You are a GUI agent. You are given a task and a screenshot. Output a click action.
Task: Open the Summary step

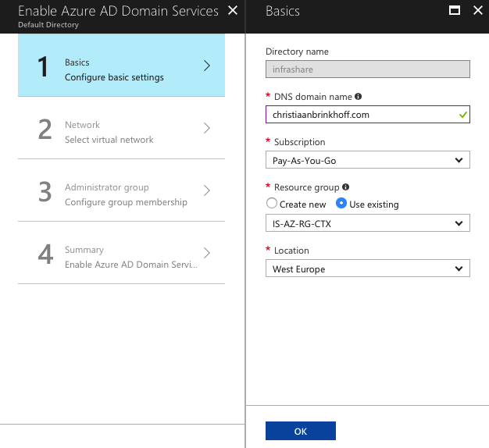tap(121, 253)
